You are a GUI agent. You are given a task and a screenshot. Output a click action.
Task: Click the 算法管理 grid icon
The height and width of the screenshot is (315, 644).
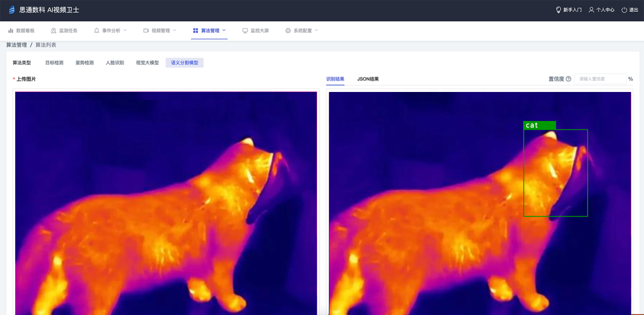[x=195, y=30]
